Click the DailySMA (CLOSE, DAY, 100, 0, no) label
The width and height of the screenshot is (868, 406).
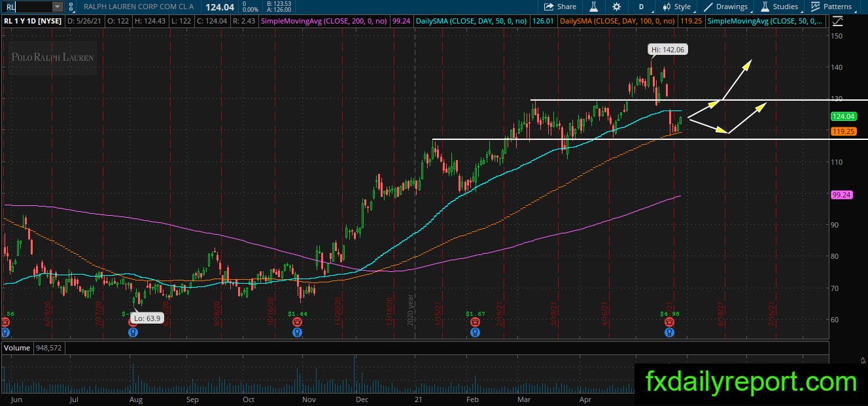618,21
